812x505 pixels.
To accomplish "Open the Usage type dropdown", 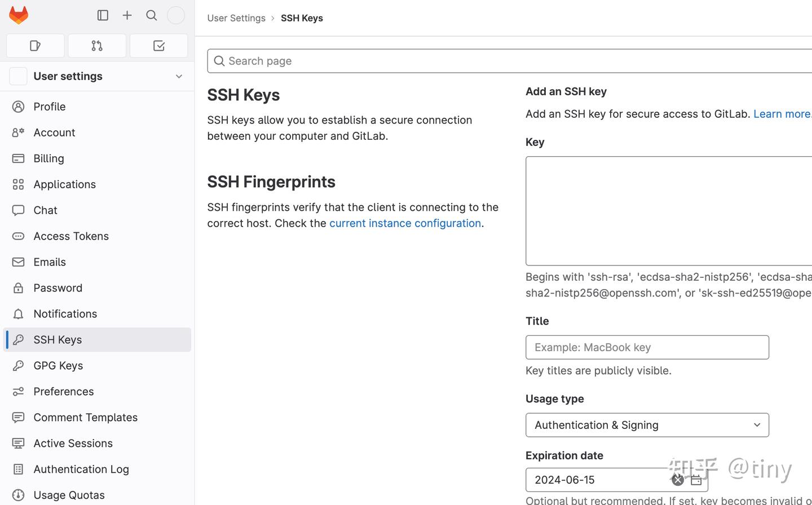I will point(647,425).
